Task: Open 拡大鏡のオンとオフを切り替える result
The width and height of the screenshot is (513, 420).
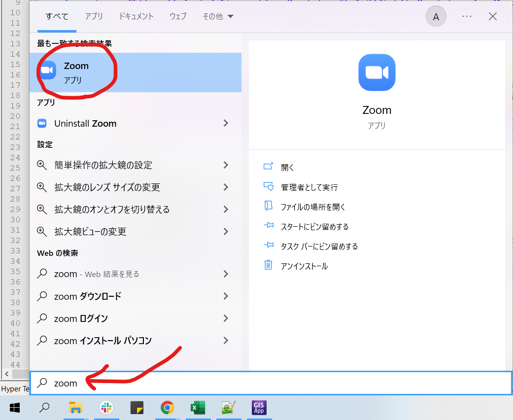Action: point(136,210)
